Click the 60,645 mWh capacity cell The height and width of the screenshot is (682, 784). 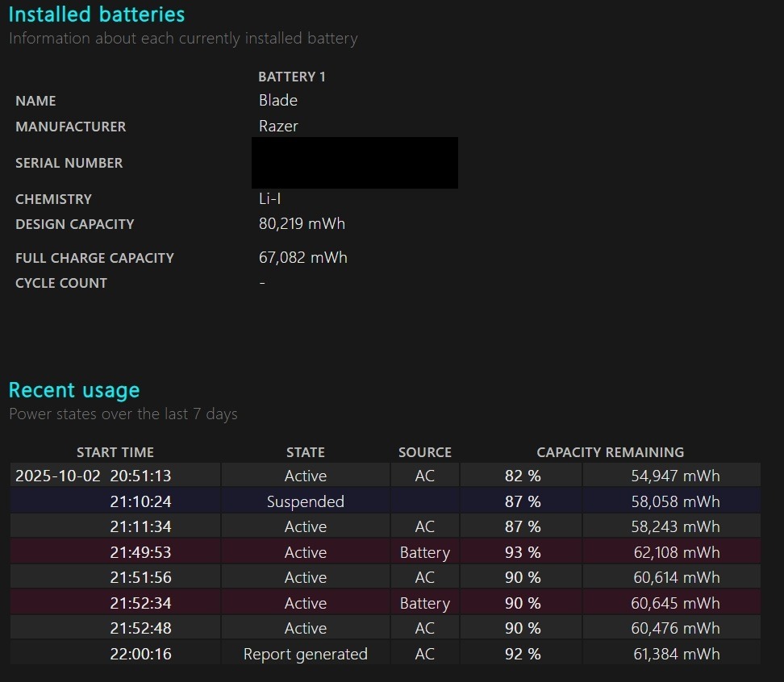point(676,603)
